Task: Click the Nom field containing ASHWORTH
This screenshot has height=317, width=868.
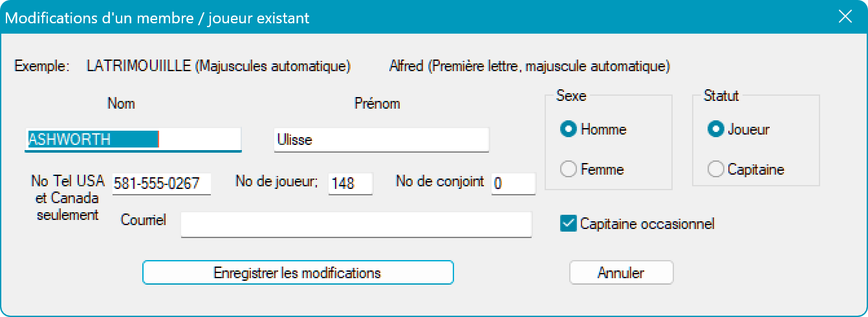Action: (133, 139)
